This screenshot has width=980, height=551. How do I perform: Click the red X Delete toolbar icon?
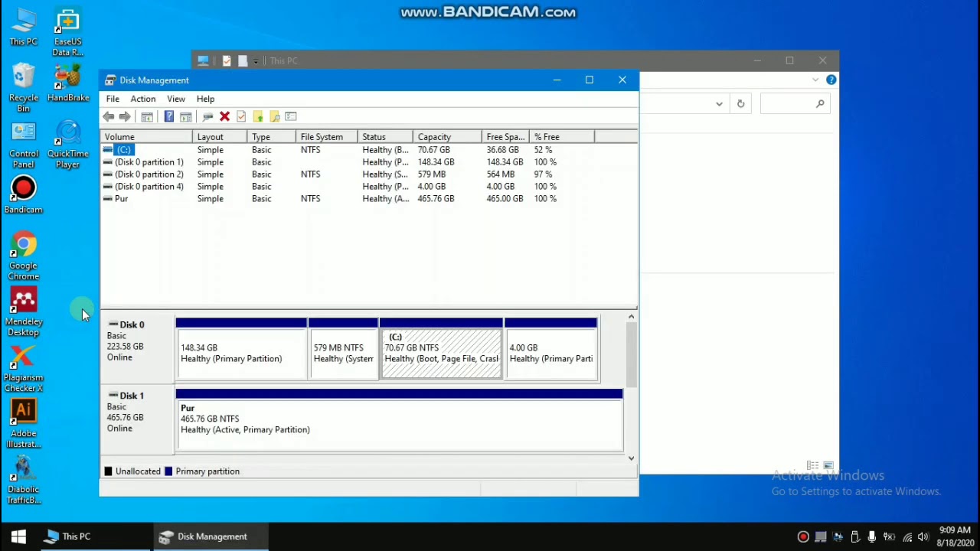[x=224, y=116]
